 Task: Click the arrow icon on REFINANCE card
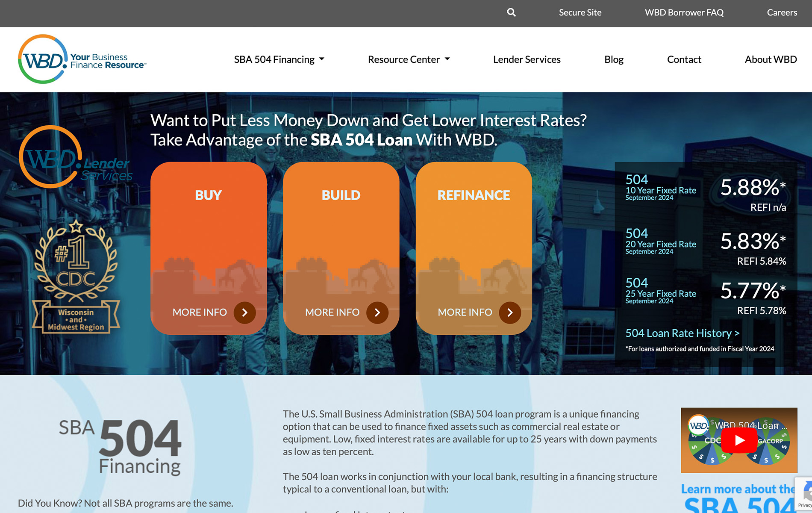click(x=510, y=313)
